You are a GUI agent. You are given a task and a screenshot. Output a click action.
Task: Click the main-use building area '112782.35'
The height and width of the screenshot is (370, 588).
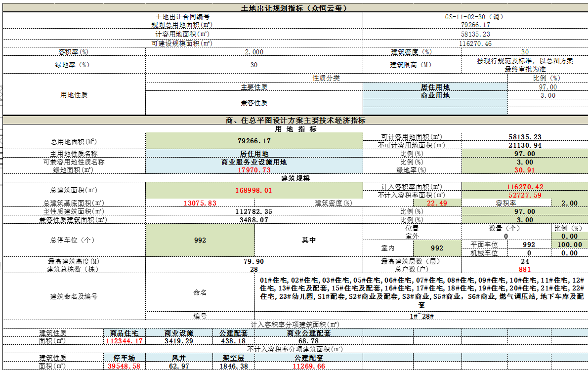click(x=253, y=212)
